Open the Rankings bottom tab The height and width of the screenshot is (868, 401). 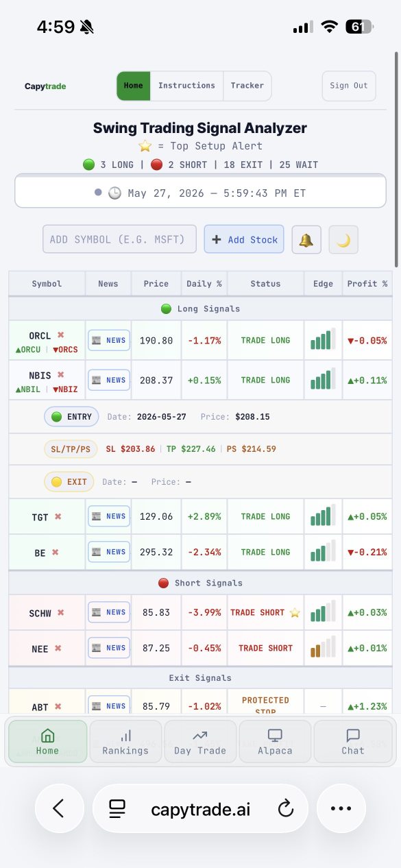pyautogui.click(x=125, y=742)
